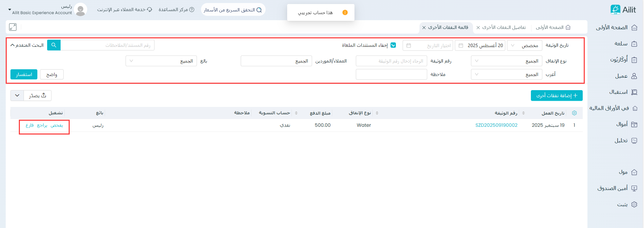Toggle إخفاء المستندات الملغاة checkbox
This screenshot has width=644, height=228.
click(393, 45)
